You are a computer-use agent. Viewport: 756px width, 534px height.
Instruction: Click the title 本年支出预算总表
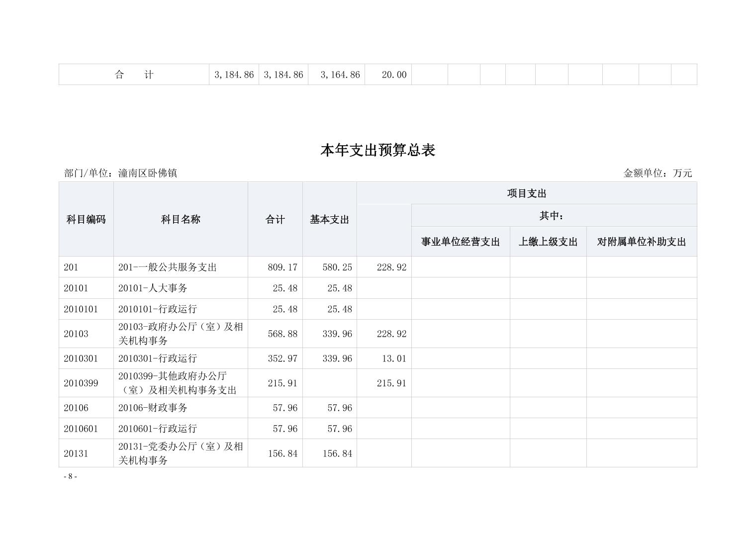(x=378, y=150)
